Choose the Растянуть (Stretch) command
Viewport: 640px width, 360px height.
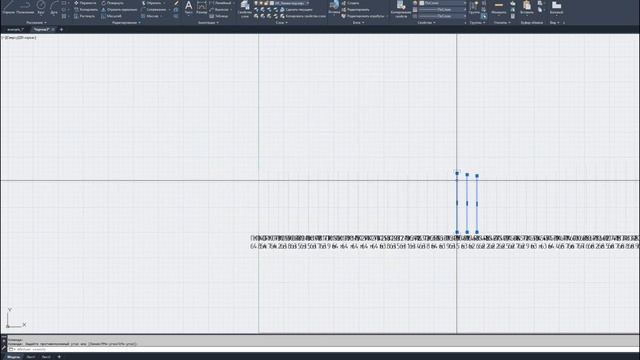point(84,16)
